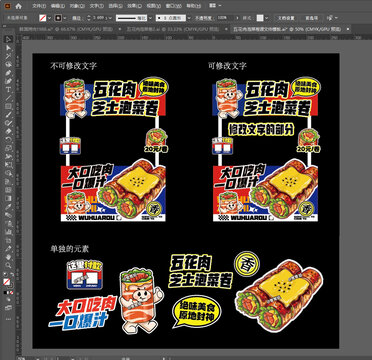Select the Direct Selection tool
372x360 pixels.
click(8, 48)
